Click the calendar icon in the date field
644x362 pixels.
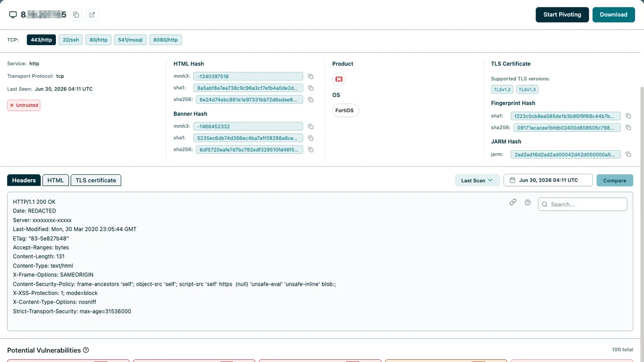(x=513, y=180)
